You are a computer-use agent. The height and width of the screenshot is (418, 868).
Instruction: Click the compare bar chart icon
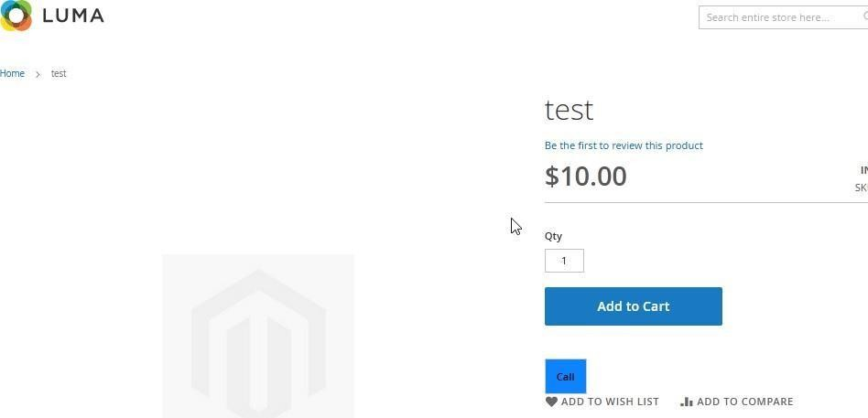pyautogui.click(x=687, y=402)
